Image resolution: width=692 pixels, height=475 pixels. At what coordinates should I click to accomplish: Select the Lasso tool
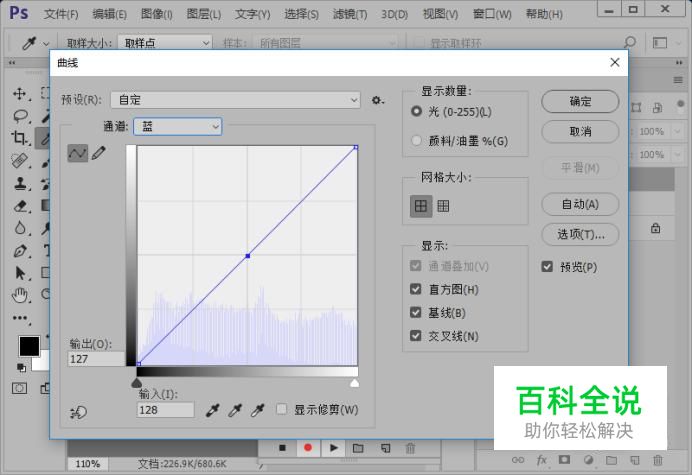(x=20, y=116)
